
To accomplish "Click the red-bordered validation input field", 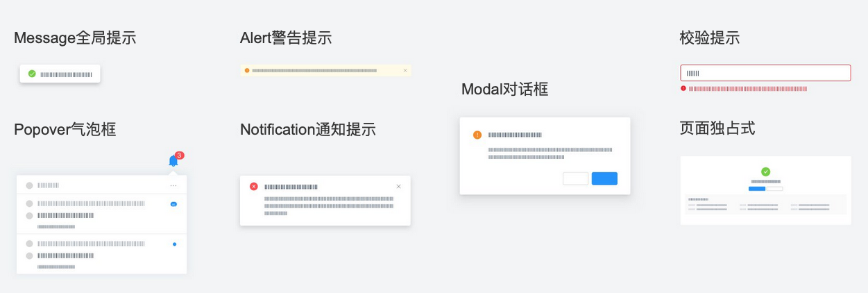I will pyautogui.click(x=765, y=73).
